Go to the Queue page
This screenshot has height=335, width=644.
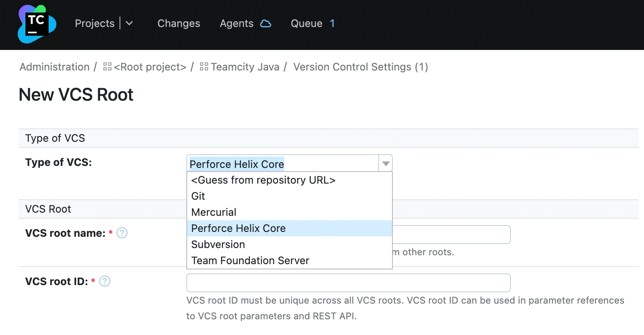pos(307,23)
